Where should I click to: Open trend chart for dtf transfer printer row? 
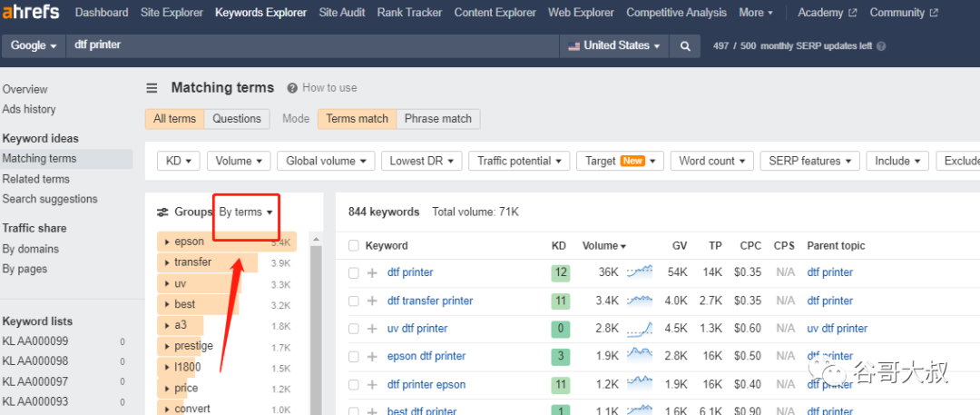640,301
